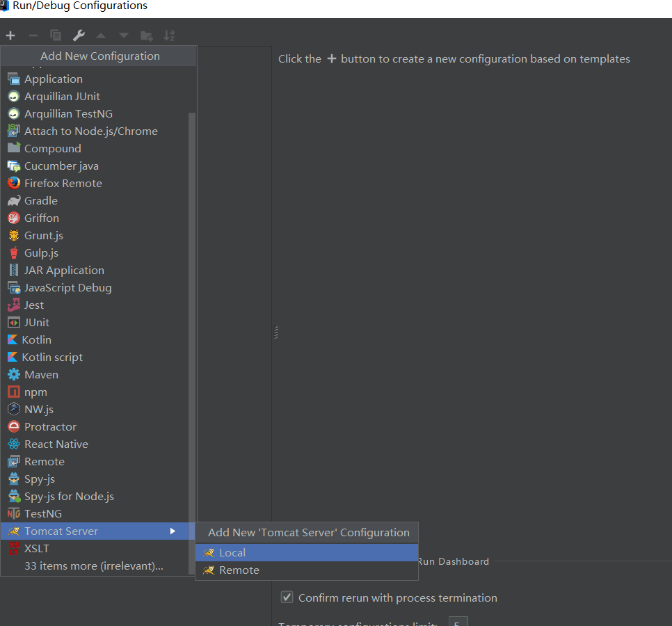Choose Arquillian JUnit from the list
Screen dimensions: 672x626
click(95, 97)
